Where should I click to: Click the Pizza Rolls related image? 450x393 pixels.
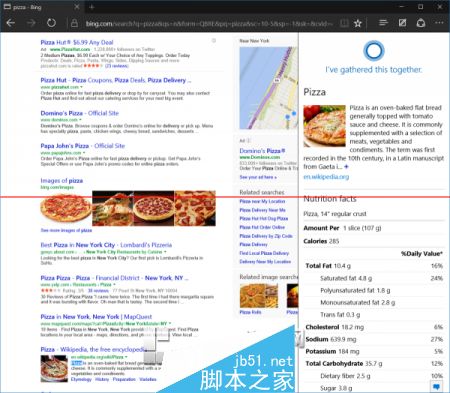[259, 296]
